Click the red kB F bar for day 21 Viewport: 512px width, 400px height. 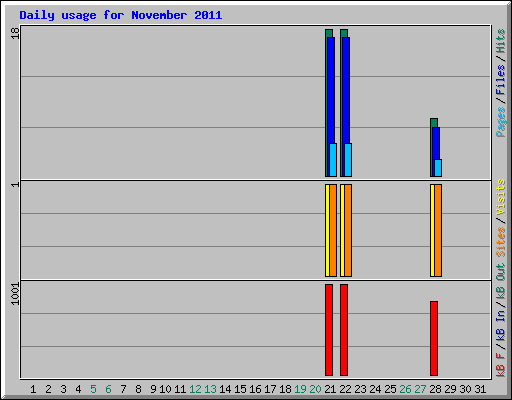(329, 330)
